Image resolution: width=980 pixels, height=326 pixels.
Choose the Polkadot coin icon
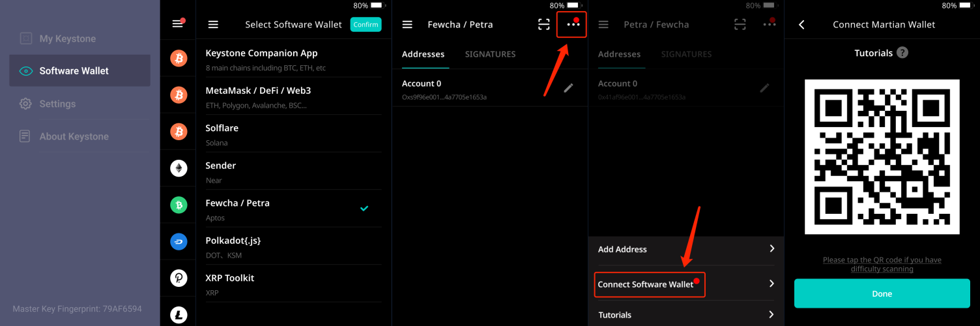(179, 278)
